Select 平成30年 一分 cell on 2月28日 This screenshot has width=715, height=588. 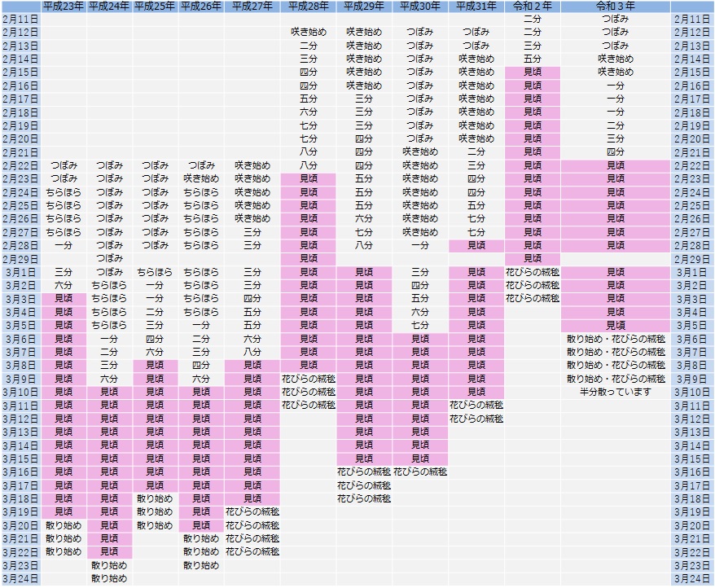(419, 245)
